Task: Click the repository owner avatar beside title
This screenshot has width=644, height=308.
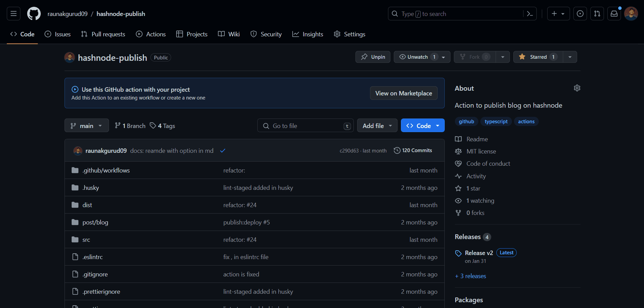Action: pos(70,57)
